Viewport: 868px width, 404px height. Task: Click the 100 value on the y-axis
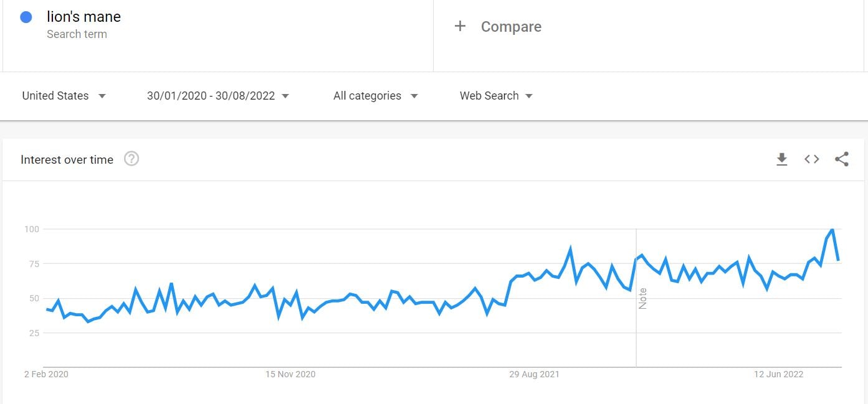point(32,229)
